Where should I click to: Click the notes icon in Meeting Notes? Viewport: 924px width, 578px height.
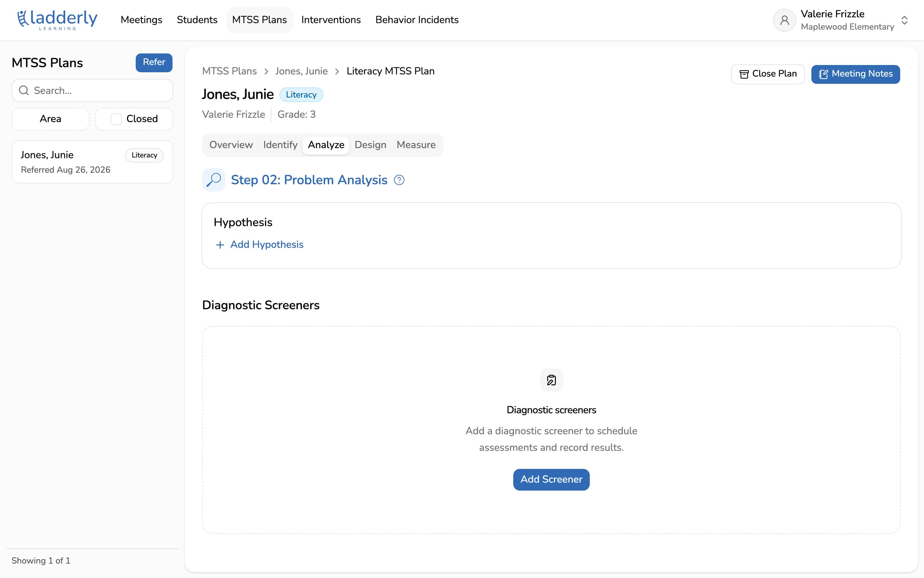(x=823, y=74)
